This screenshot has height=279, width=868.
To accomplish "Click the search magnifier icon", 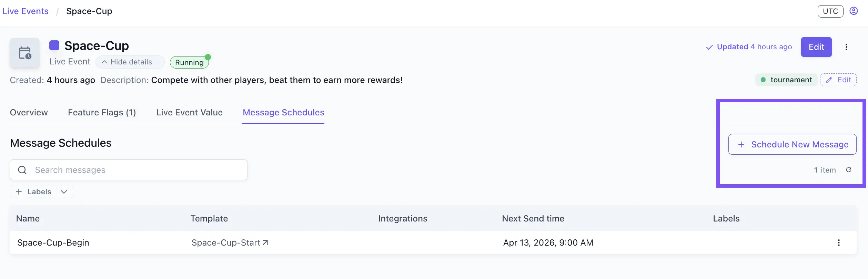I will coord(22,170).
